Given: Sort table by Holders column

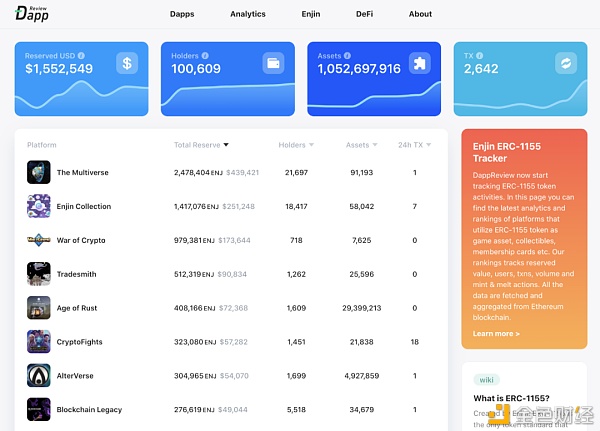Looking at the screenshot, I should coord(296,145).
